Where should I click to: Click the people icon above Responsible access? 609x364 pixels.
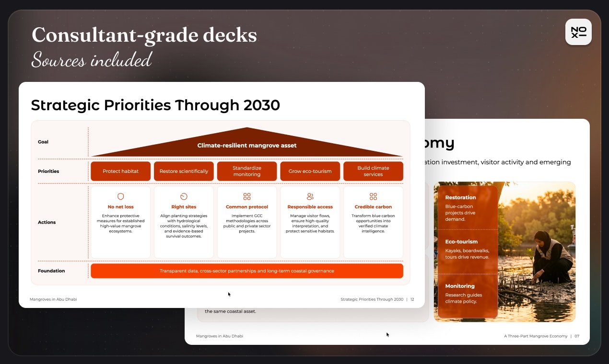[x=310, y=196]
